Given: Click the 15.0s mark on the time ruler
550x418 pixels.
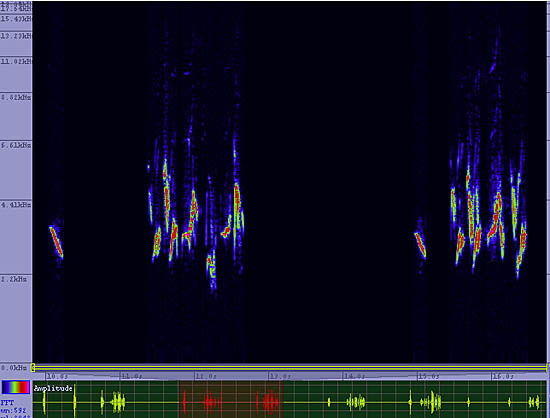Looking at the screenshot, I should click(x=428, y=377).
